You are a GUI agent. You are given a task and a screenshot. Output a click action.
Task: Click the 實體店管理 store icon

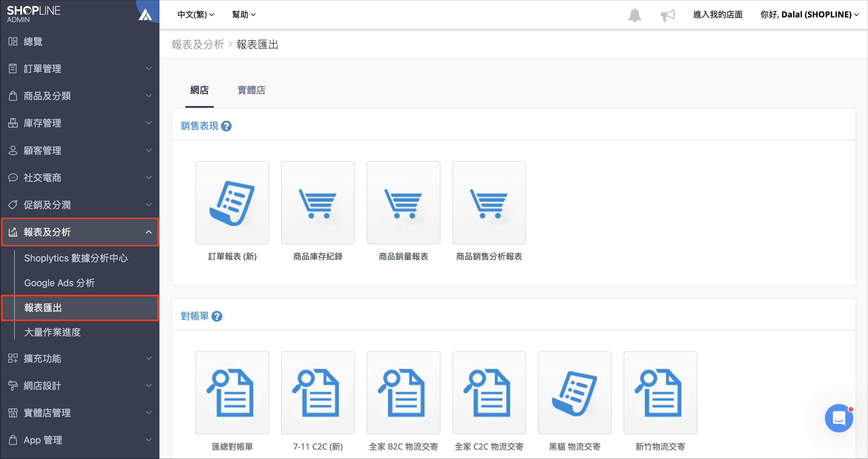pos(13,413)
